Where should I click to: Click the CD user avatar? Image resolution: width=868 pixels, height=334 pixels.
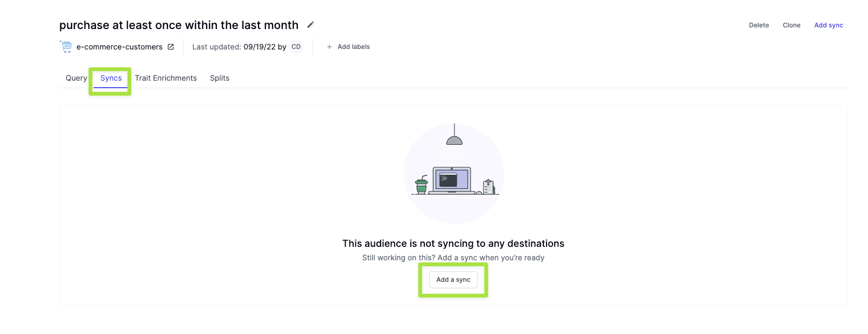click(x=296, y=47)
